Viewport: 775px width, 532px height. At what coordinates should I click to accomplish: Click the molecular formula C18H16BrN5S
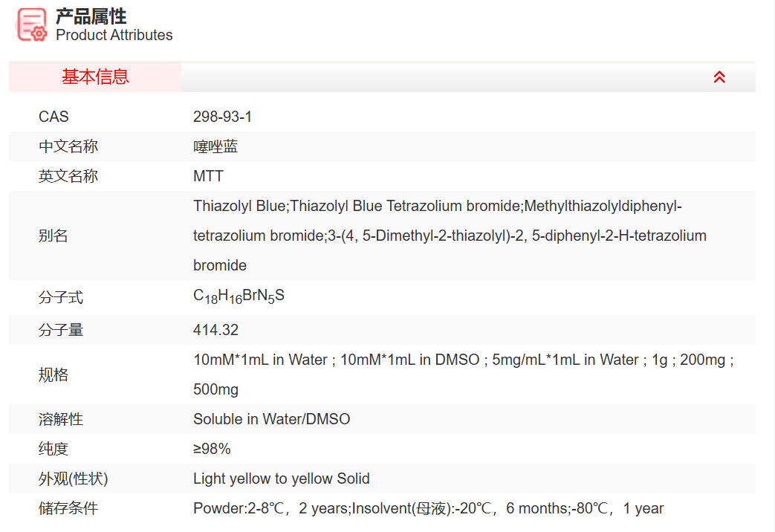coord(239,296)
